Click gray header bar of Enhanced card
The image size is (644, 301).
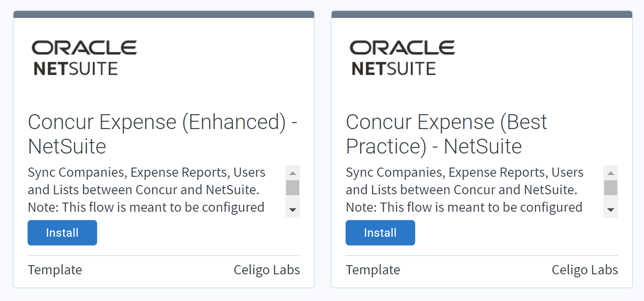164,14
